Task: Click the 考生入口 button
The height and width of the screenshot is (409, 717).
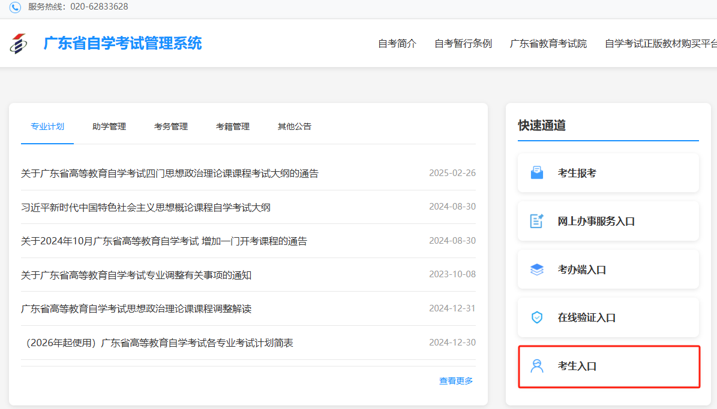Action: (x=609, y=366)
